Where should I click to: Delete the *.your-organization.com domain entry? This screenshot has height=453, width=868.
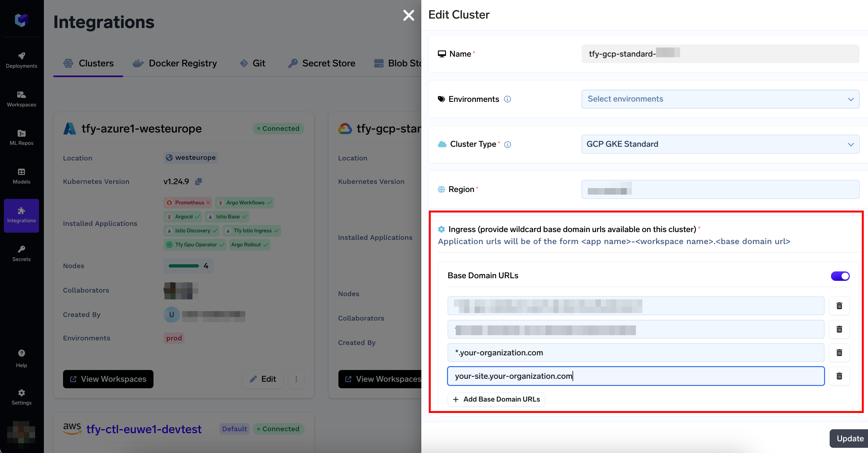pyautogui.click(x=839, y=352)
